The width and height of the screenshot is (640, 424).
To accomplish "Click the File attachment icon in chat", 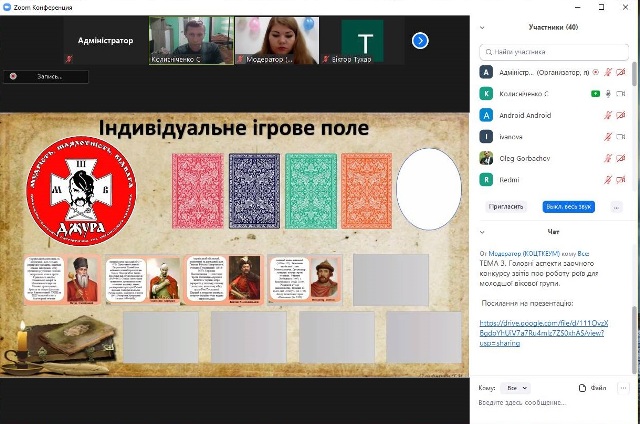I will tap(584, 387).
